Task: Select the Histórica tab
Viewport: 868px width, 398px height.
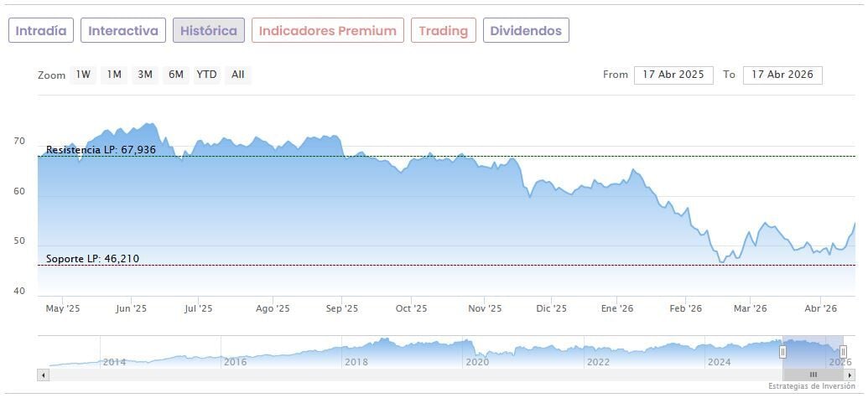Action: pyautogui.click(x=209, y=31)
